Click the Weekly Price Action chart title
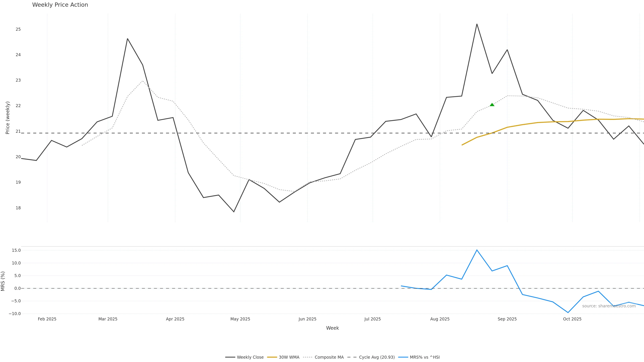 tap(60, 5)
